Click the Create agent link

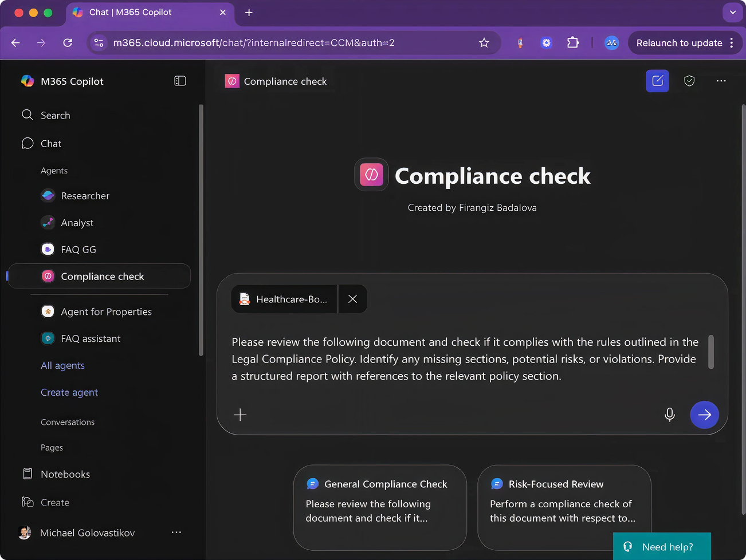[69, 392]
